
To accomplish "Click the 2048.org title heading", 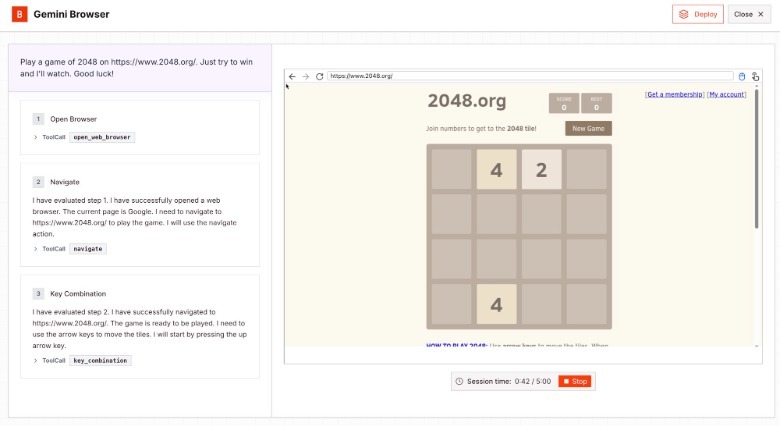I will (467, 101).
